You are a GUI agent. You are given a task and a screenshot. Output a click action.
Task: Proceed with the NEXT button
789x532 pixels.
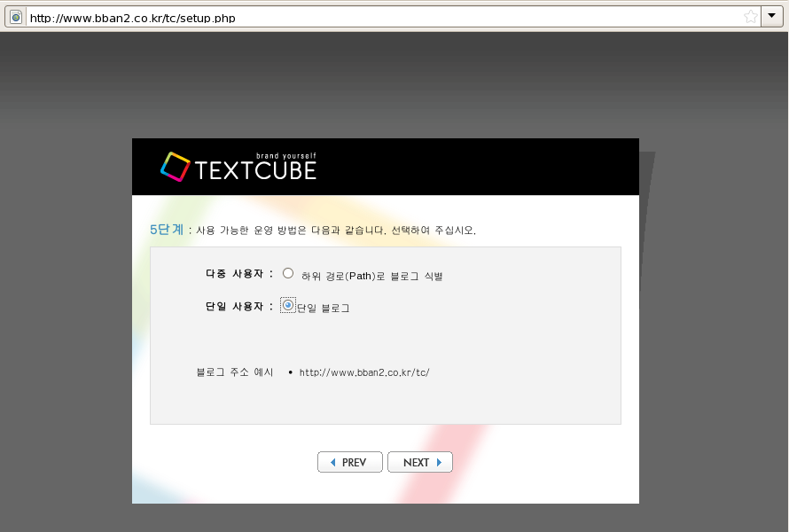pos(419,462)
